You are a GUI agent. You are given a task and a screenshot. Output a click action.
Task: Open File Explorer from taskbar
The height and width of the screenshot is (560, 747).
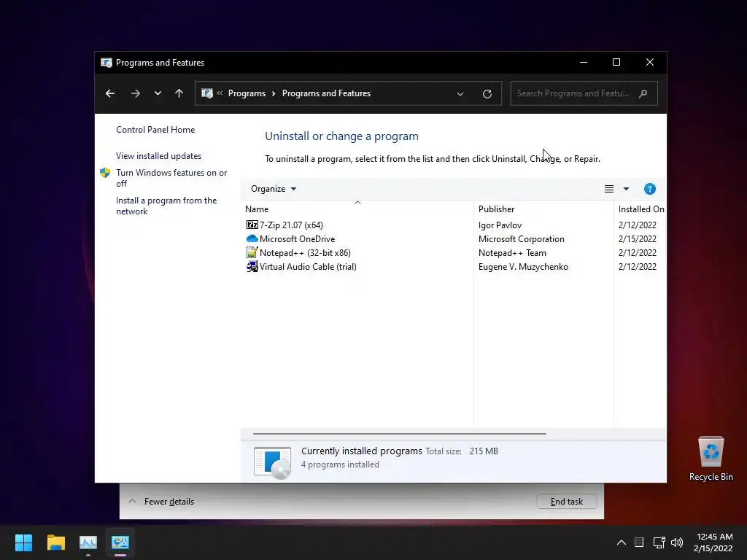pos(55,542)
